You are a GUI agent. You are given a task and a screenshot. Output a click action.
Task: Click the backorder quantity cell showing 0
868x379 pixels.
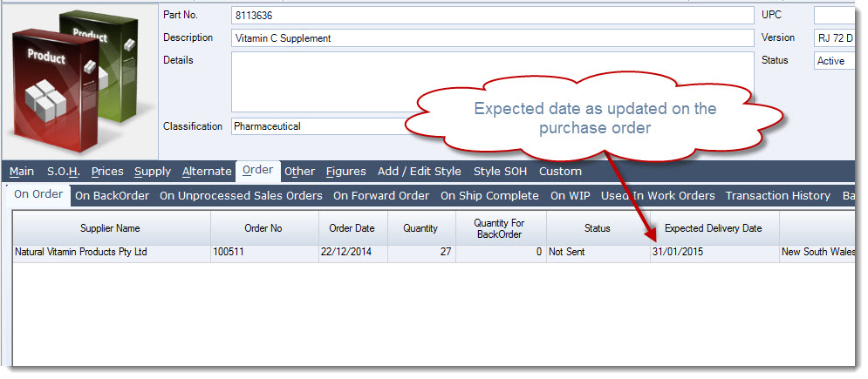point(501,253)
